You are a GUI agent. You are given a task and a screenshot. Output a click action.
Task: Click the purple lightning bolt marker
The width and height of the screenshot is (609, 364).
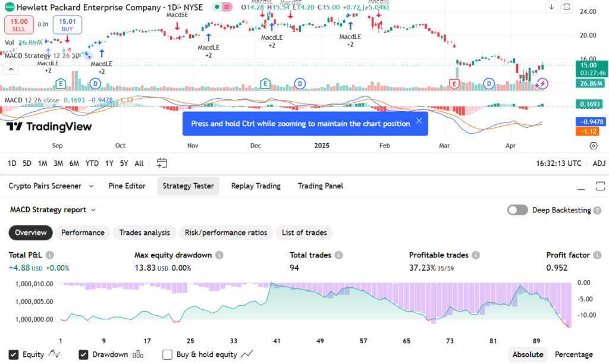pos(542,83)
